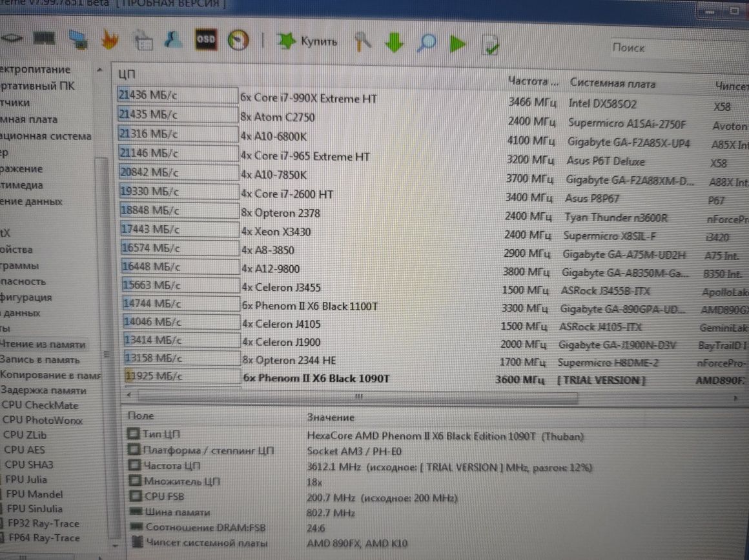Click the 21436 МБ/с result bar

tap(177, 95)
